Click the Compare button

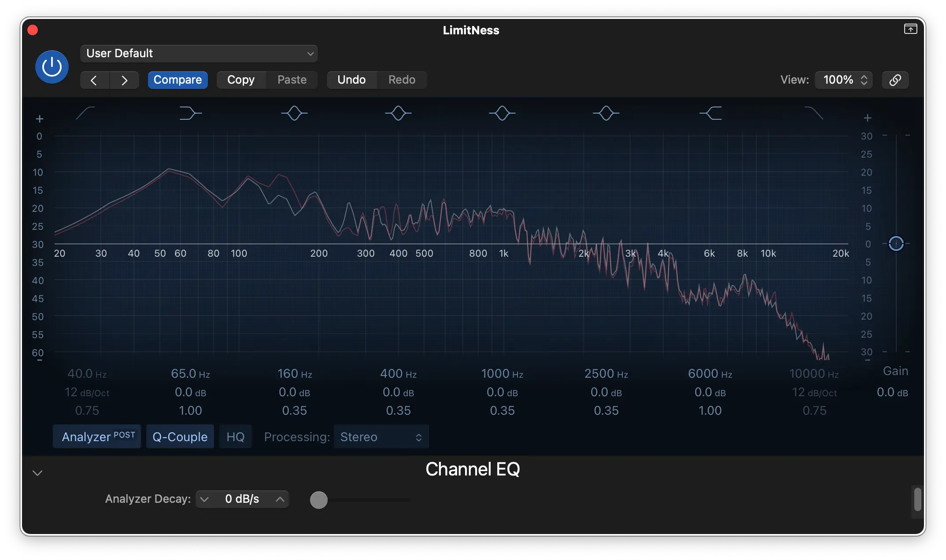tap(177, 80)
